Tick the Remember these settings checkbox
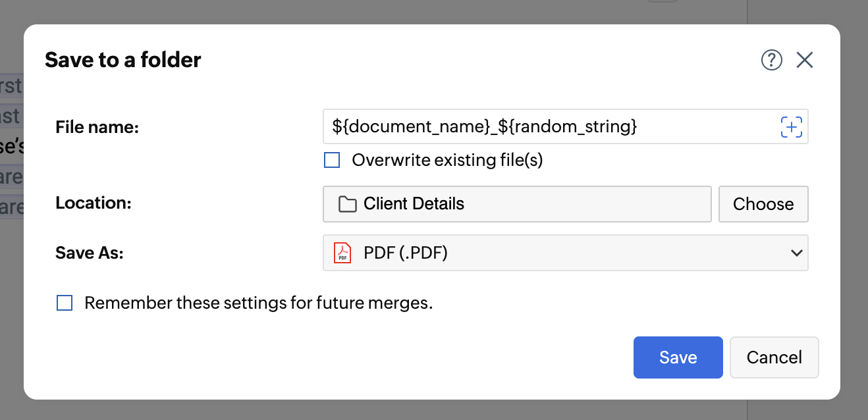This screenshot has height=420, width=868. click(65, 303)
